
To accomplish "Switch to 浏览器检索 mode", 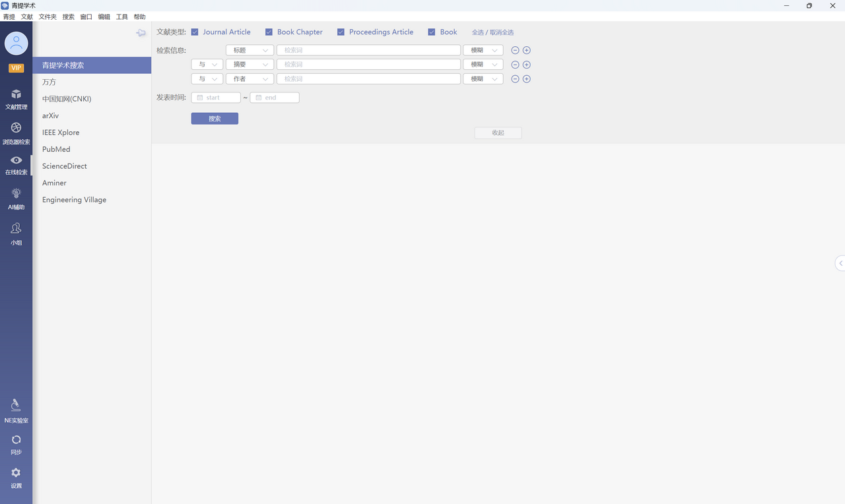I will point(16,132).
